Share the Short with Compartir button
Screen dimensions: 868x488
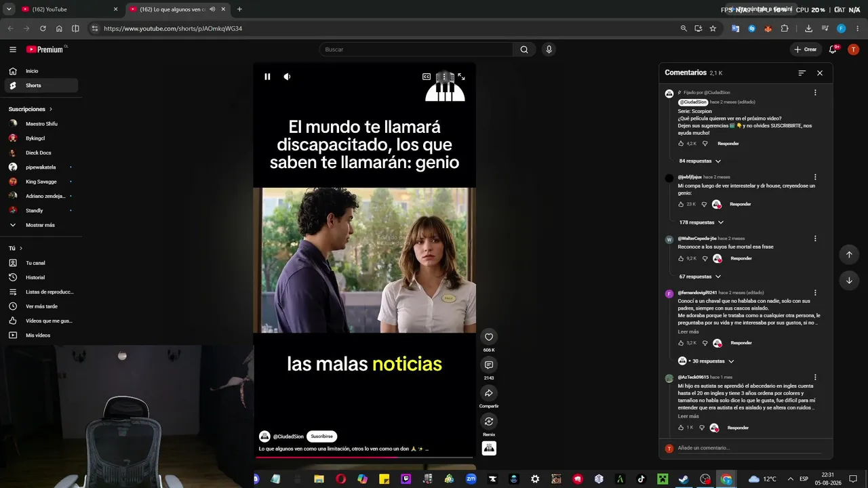click(489, 393)
